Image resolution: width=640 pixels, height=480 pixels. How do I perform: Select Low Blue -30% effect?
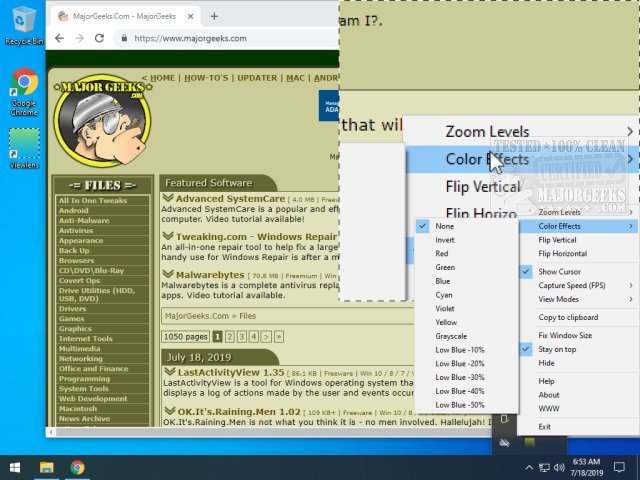[x=465, y=377]
